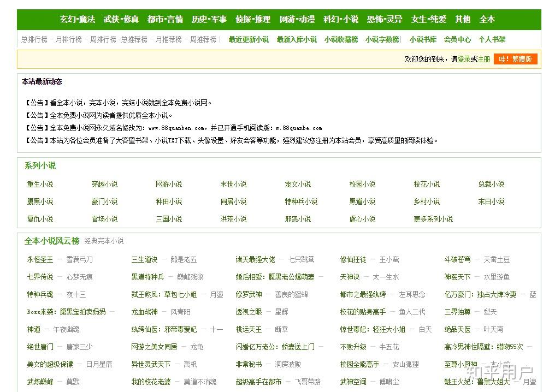Image resolution: width=549 pixels, height=392 pixels.
Task: Open novel 诸天最强大佬
Action: click(255, 259)
